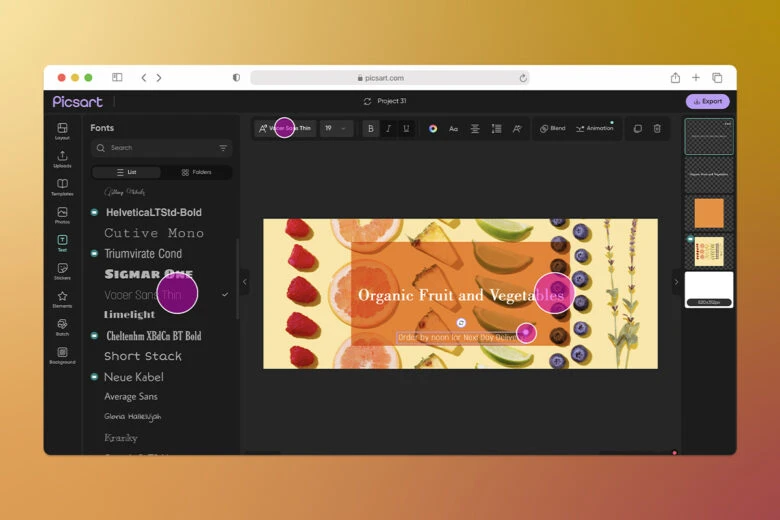Select the orange rectangle layer thumbnail
Viewport: 780px width, 520px height.
709,213
